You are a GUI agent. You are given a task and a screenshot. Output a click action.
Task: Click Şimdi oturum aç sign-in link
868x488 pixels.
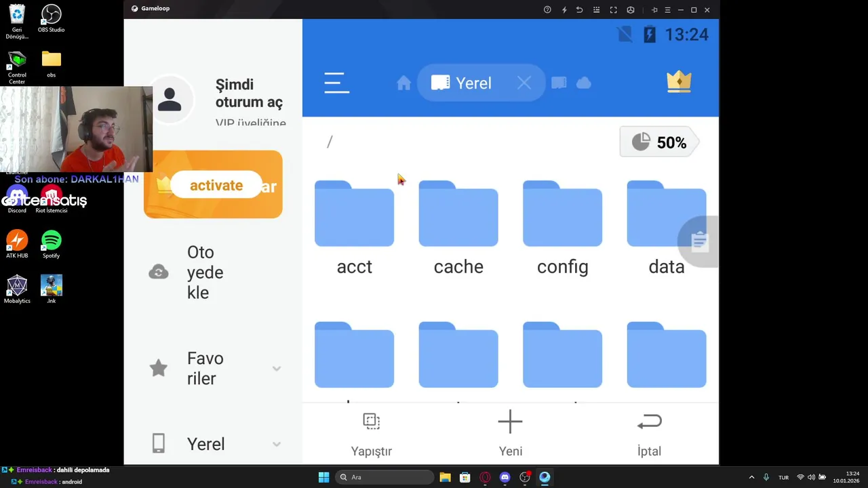click(x=249, y=94)
